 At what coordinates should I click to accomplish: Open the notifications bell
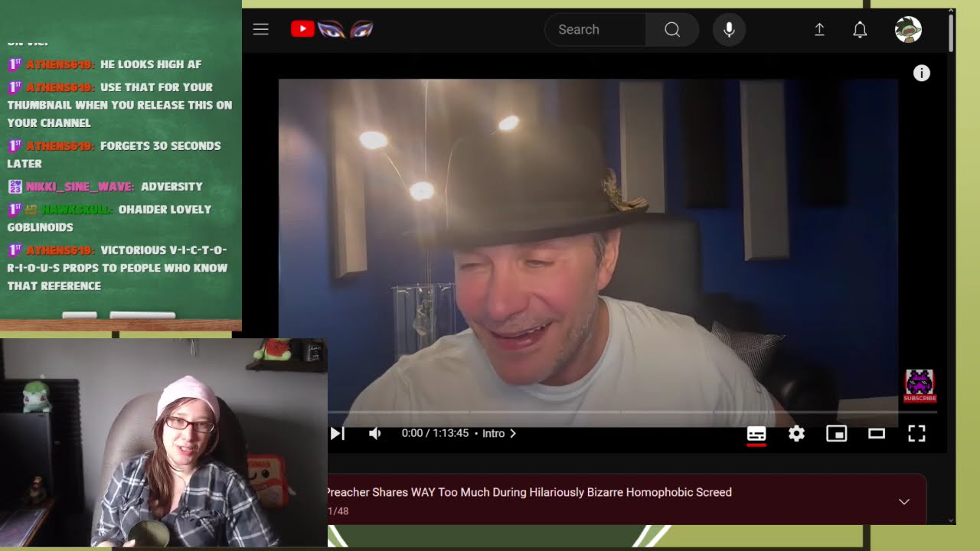[x=860, y=30]
